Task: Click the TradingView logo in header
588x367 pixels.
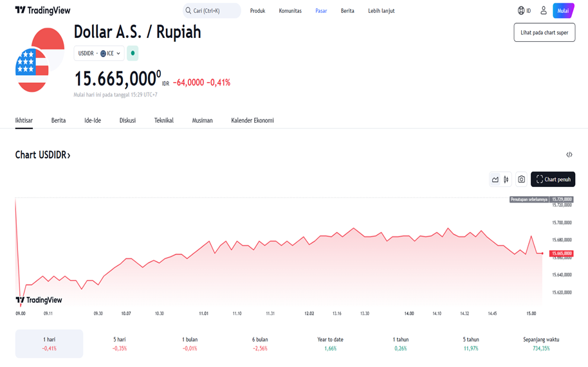Action: [x=42, y=11]
